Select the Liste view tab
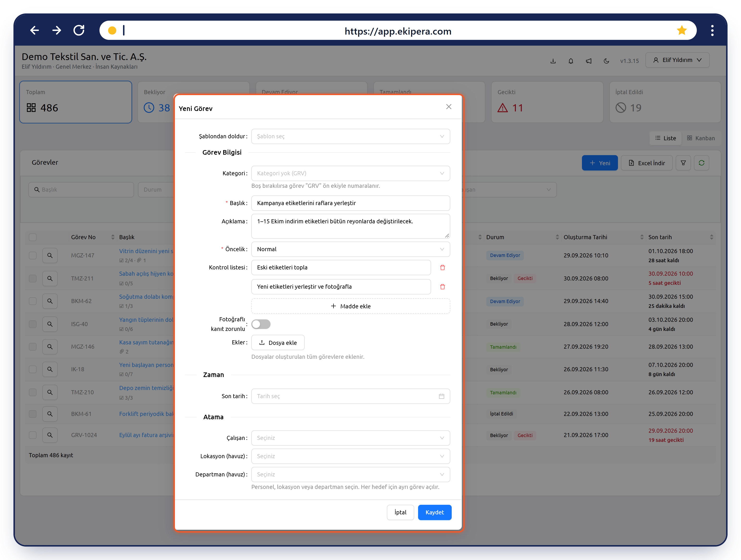Screen dimensions: 741x560 (x=665, y=138)
